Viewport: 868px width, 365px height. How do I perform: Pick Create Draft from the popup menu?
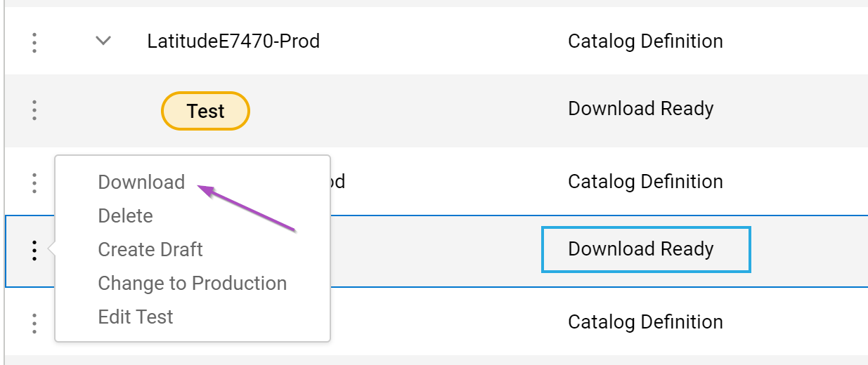pos(150,250)
